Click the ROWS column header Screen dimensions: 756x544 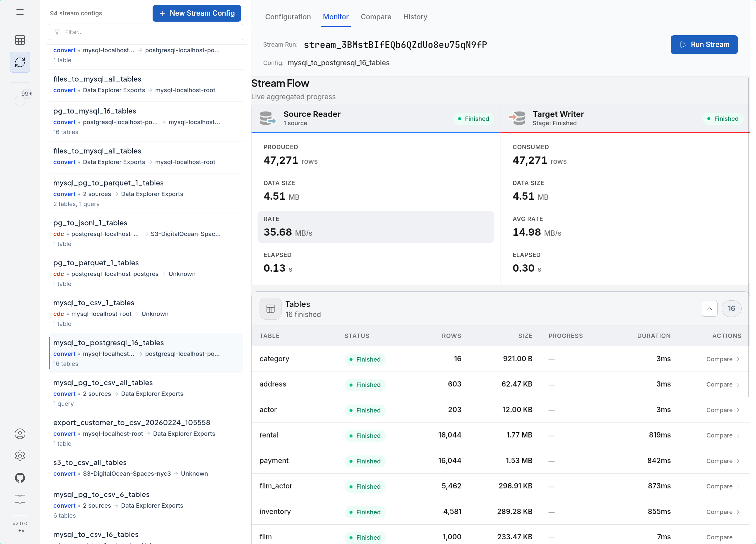click(451, 336)
